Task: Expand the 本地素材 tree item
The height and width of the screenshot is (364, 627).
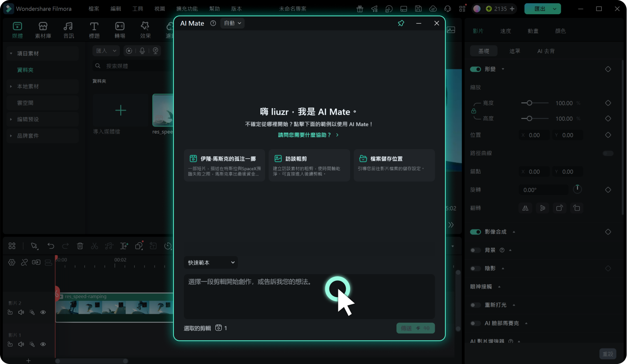Action: 11,87
